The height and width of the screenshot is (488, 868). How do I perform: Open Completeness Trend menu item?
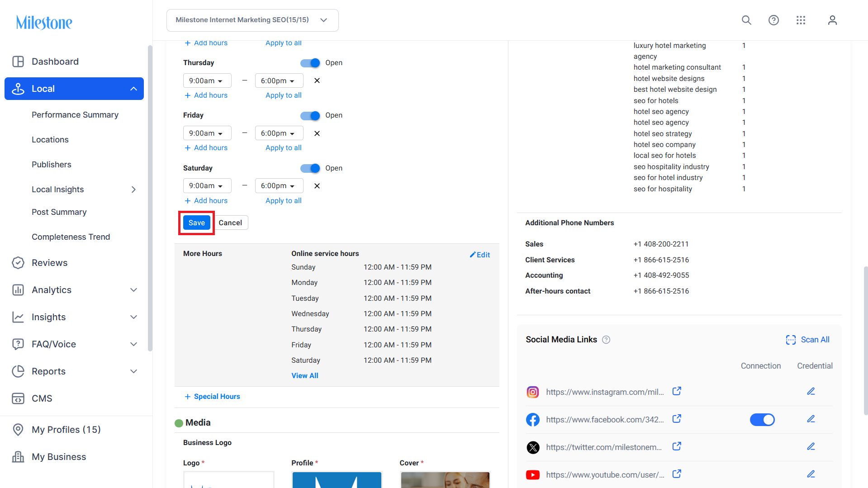pos(71,237)
